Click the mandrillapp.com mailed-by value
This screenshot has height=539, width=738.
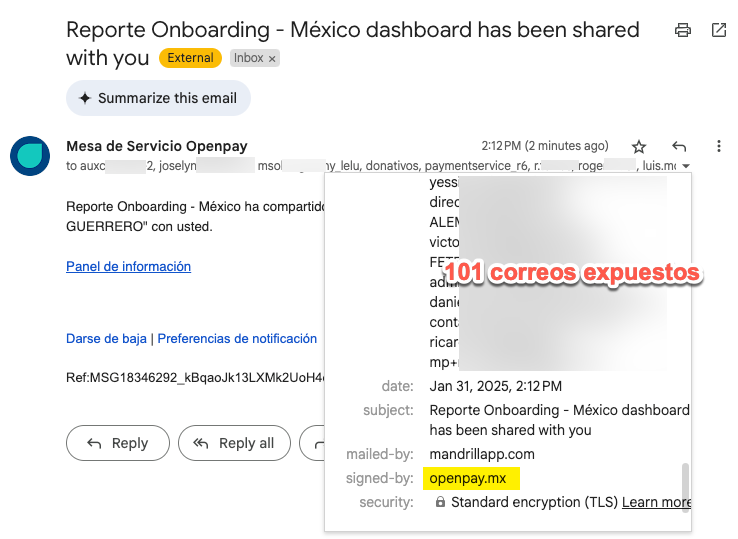tap(482, 454)
